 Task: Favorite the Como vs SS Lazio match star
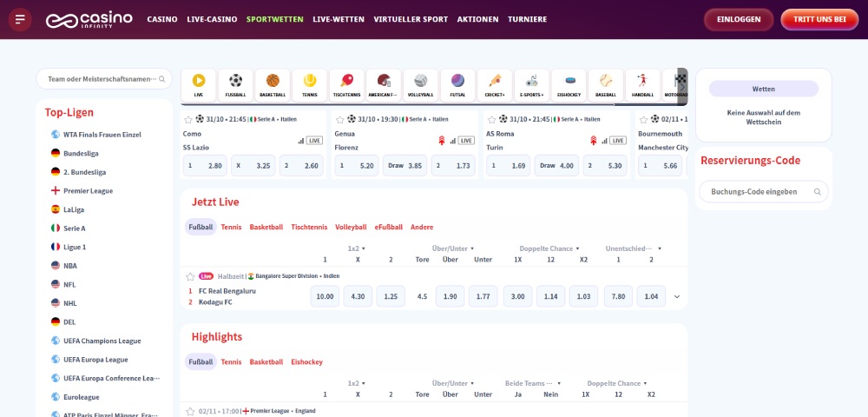(x=188, y=119)
